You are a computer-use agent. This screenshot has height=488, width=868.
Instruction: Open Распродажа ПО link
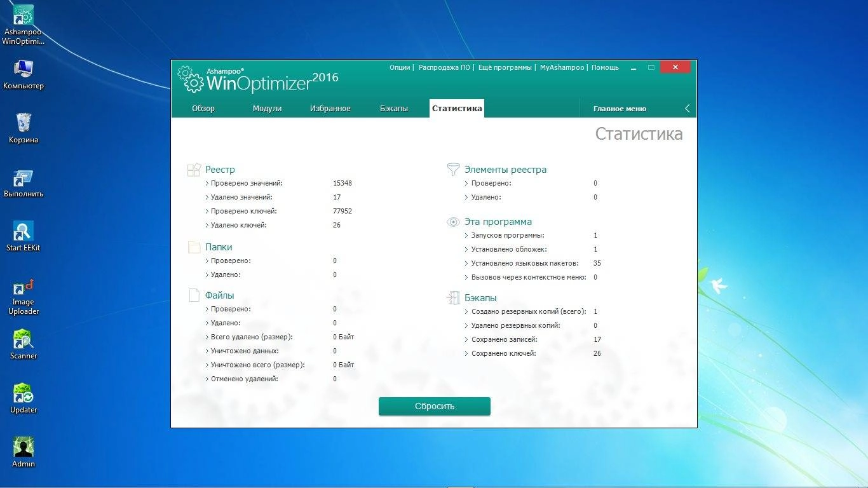click(444, 67)
